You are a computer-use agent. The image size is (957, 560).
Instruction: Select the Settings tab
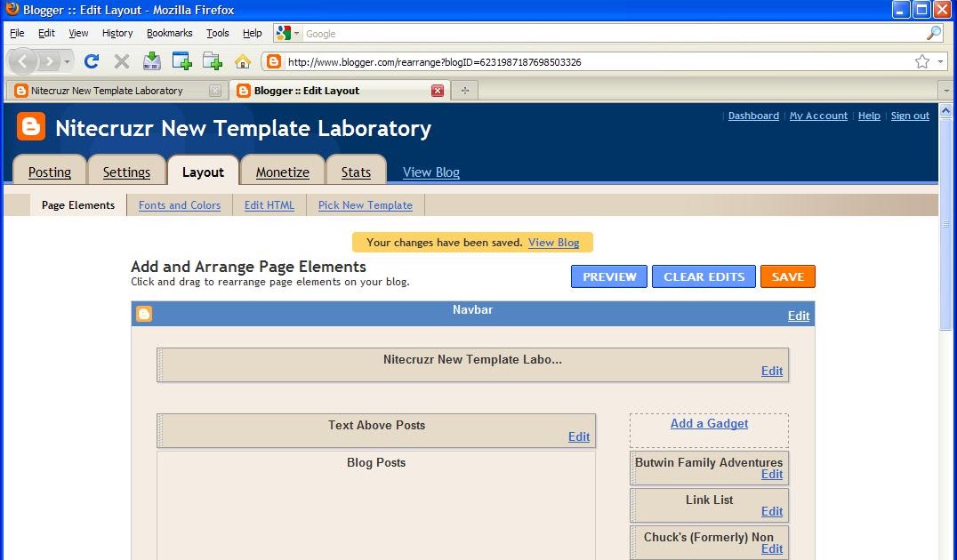pos(126,172)
